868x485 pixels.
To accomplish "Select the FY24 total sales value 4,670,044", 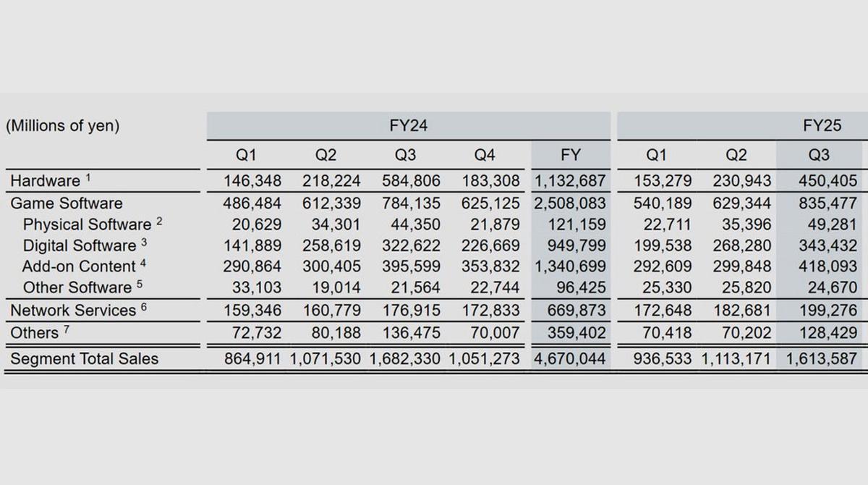I will click(569, 358).
